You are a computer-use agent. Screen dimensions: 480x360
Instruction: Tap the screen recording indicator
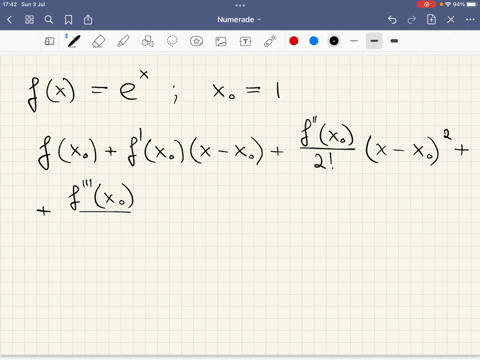pyautogui.click(x=426, y=4)
